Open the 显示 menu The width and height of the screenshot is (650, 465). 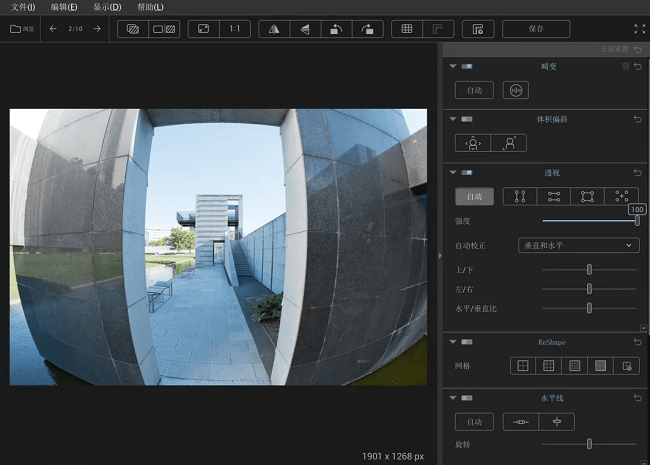tap(107, 7)
